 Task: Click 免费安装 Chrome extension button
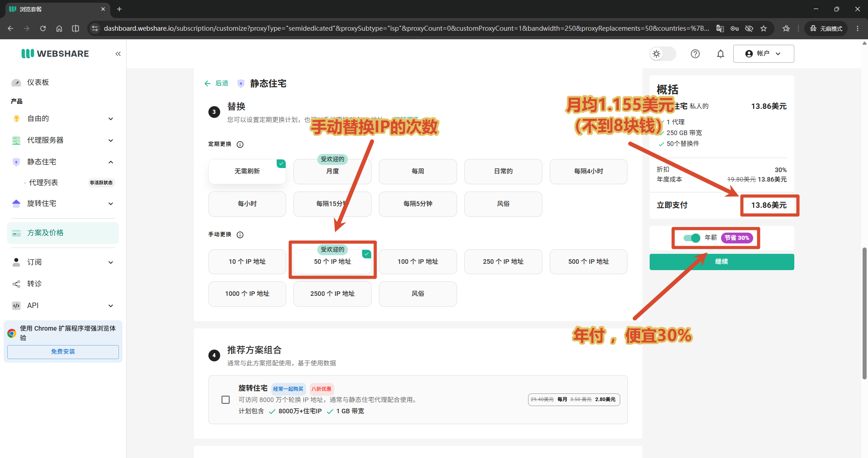click(63, 352)
